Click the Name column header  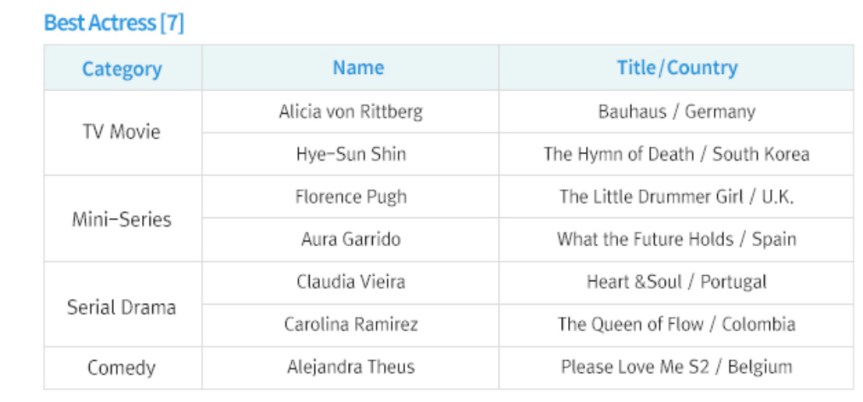pyautogui.click(x=358, y=68)
